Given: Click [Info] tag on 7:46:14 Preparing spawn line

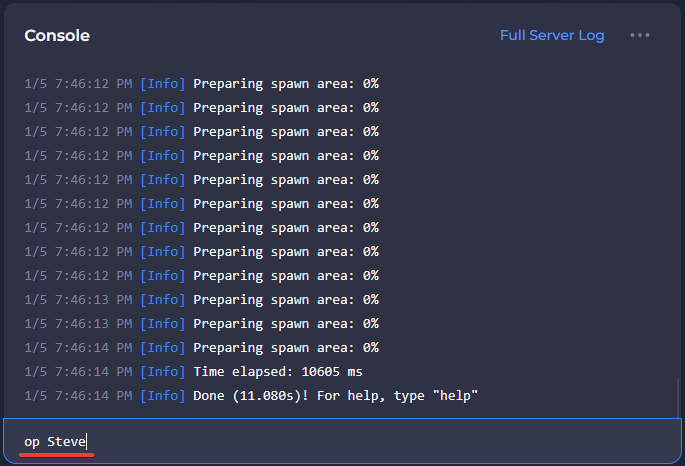Looking at the screenshot, I should point(162,348).
